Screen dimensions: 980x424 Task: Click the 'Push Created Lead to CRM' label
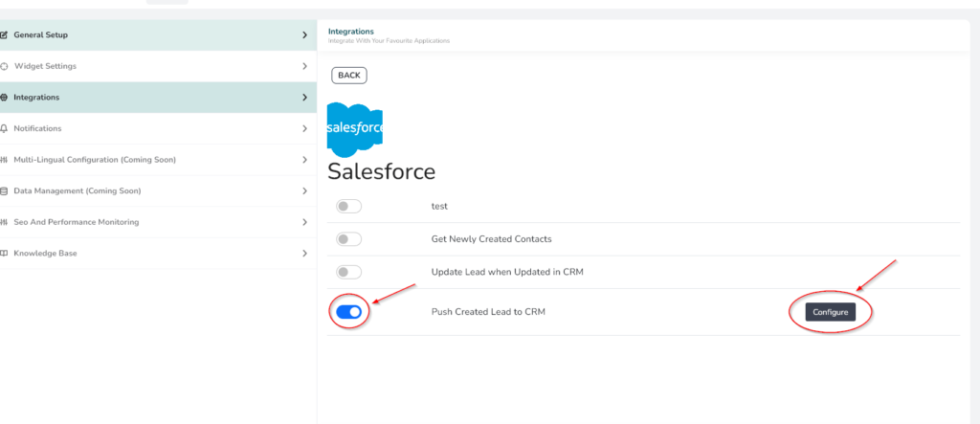point(488,311)
